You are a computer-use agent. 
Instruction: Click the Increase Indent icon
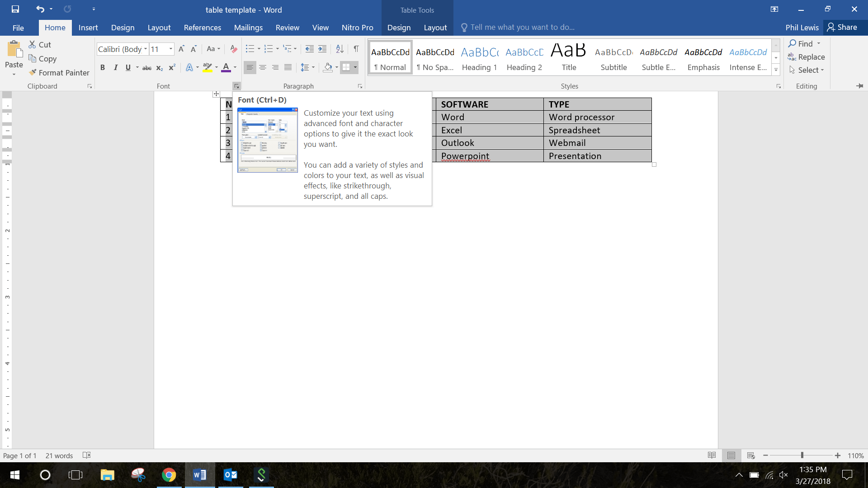point(322,49)
